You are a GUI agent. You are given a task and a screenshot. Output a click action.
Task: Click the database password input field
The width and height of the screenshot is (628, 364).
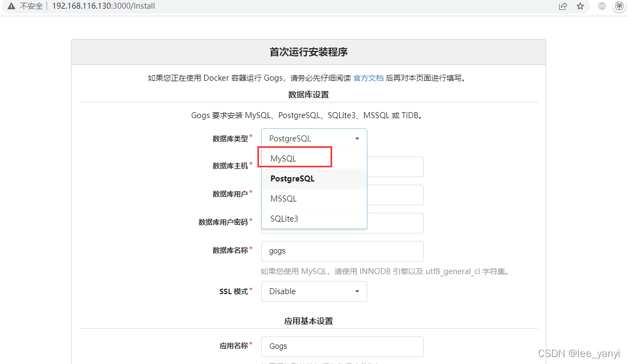(395, 223)
